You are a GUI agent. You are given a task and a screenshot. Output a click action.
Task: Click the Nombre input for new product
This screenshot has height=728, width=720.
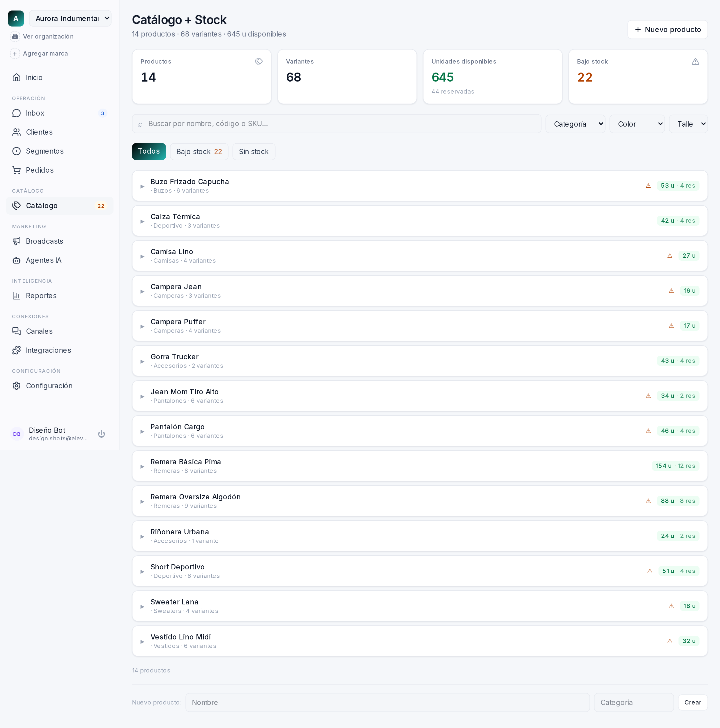[387, 702]
